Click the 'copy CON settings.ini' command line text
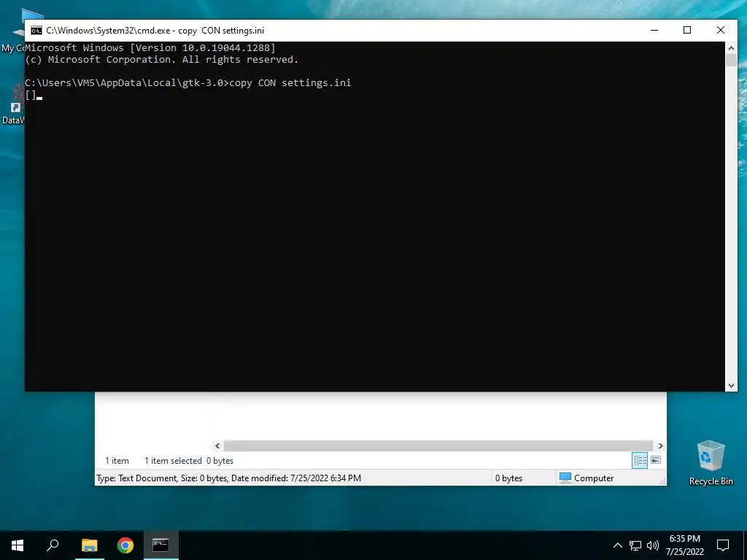Viewport: 747px width, 560px height. [290, 83]
